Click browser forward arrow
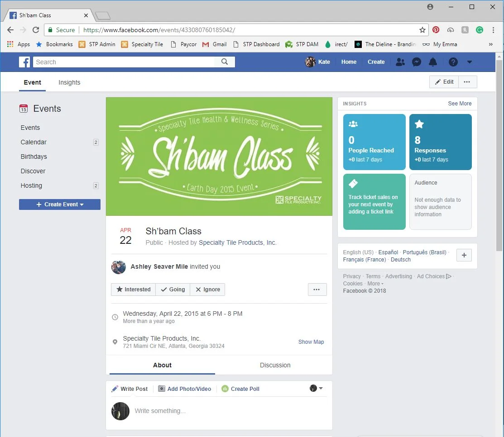This screenshot has height=437, width=504. [23, 30]
